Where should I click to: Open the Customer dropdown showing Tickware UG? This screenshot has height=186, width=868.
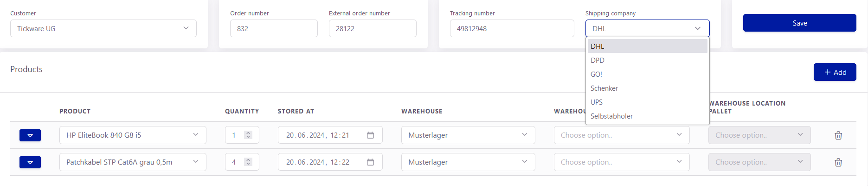click(x=103, y=28)
